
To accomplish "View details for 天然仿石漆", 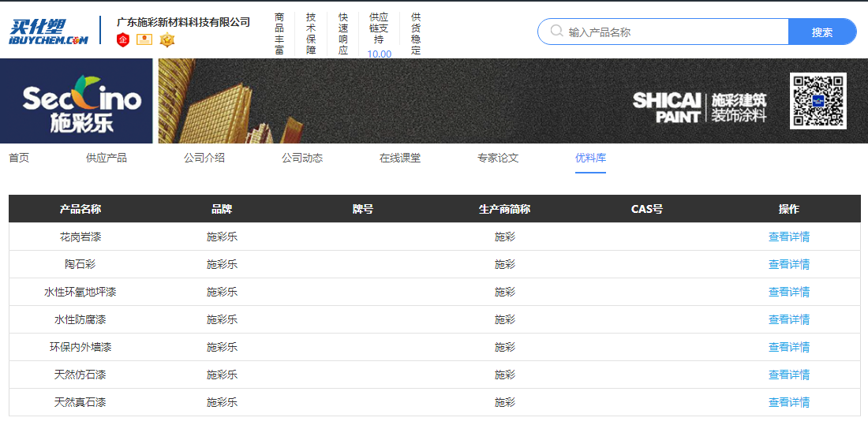I will point(789,375).
